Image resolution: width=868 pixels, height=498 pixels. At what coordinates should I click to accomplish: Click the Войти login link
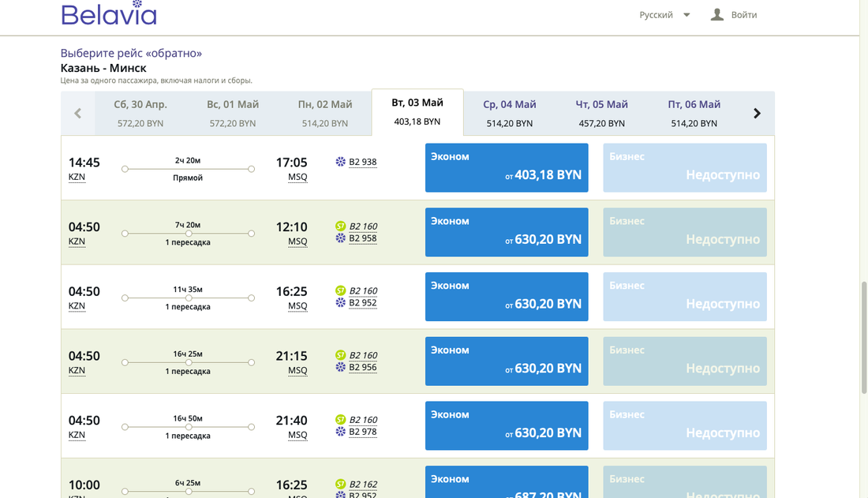[x=744, y=15]
